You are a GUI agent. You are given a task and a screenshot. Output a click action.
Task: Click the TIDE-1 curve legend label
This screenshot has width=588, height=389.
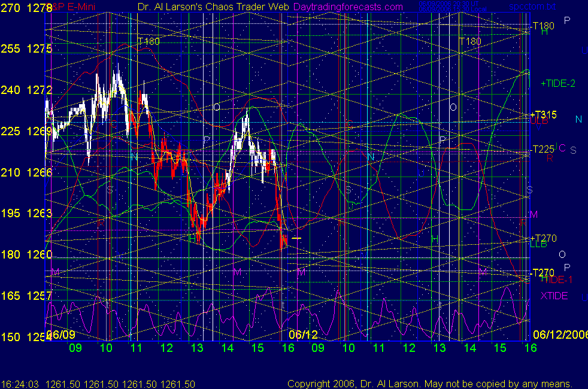[557, 279]
